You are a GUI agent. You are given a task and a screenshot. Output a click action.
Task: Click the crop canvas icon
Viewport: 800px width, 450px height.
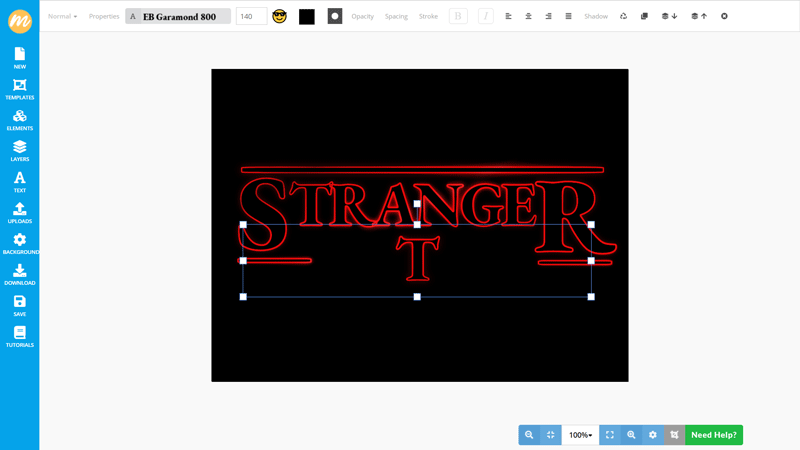[x=674, y=435]
